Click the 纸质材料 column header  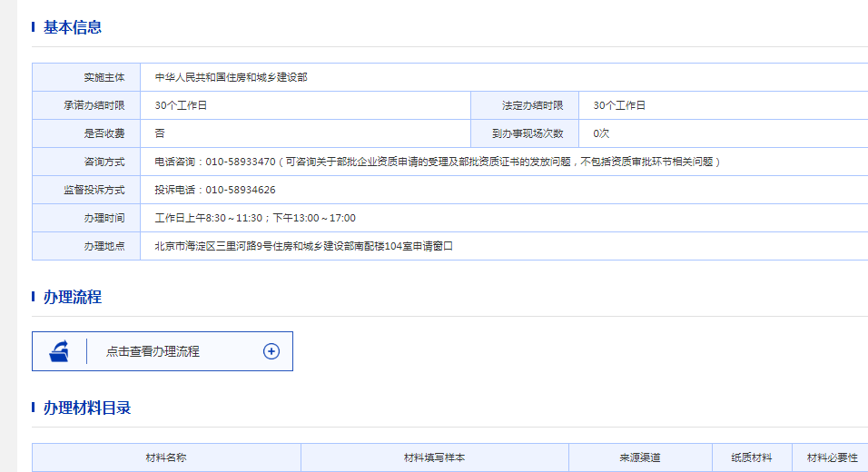click(x=752, y=457)
